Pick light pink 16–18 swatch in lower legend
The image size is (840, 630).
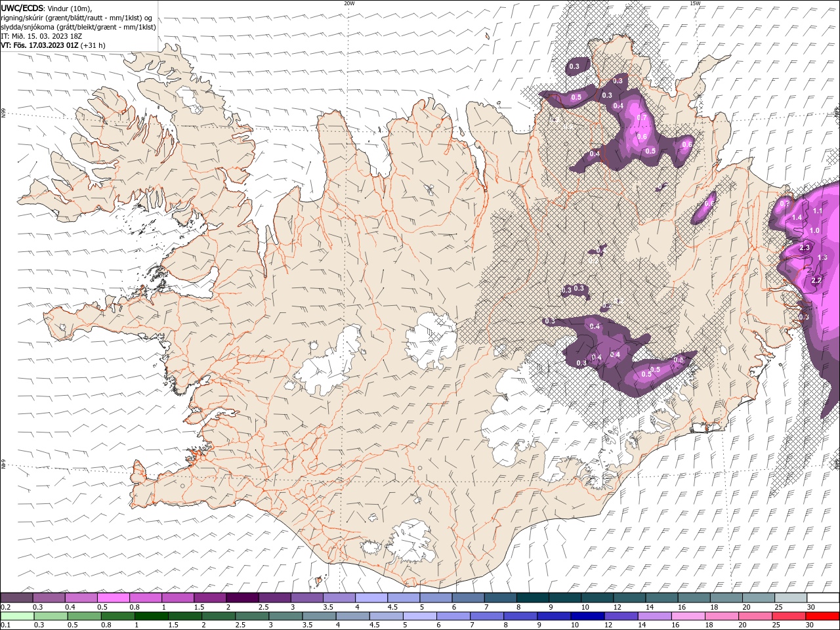click(x=689, y=616)
